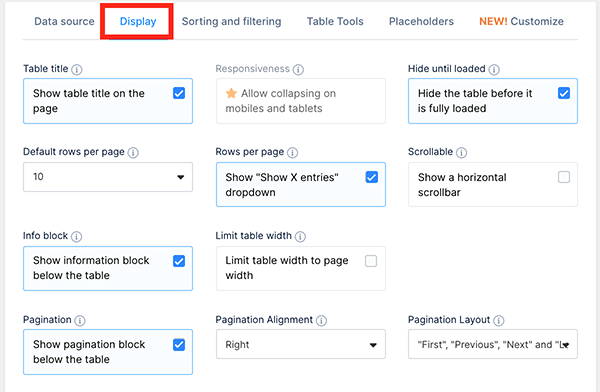Uncheck Show pagination block below table
Screen dimensions: 600x392
click(179, 345)
